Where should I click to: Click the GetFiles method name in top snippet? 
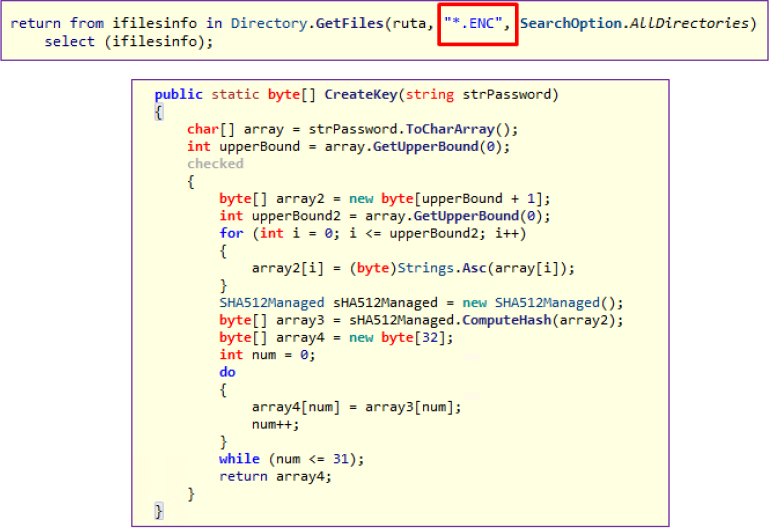point(349,23)
